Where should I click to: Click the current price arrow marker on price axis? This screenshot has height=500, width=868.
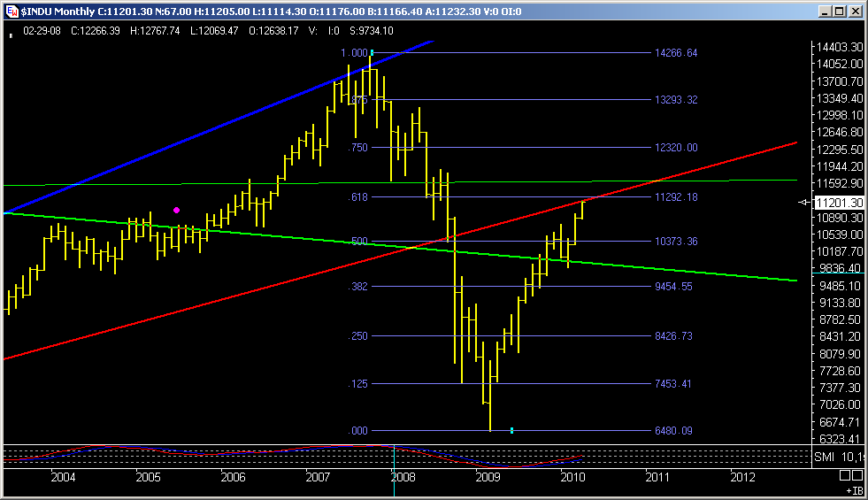pos(803,203)
